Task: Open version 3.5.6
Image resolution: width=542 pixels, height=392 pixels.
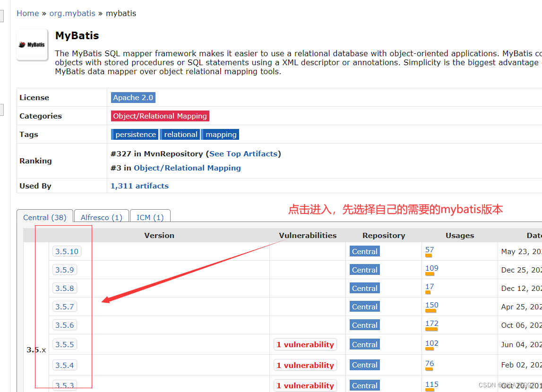Action: point(65,325)
